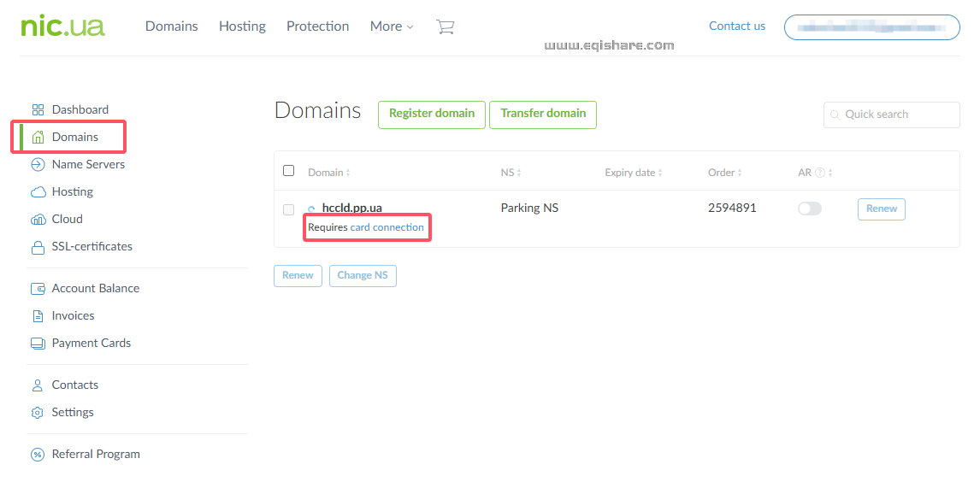Click the Dashboard grid icon
980x482 pixels.
38,110
